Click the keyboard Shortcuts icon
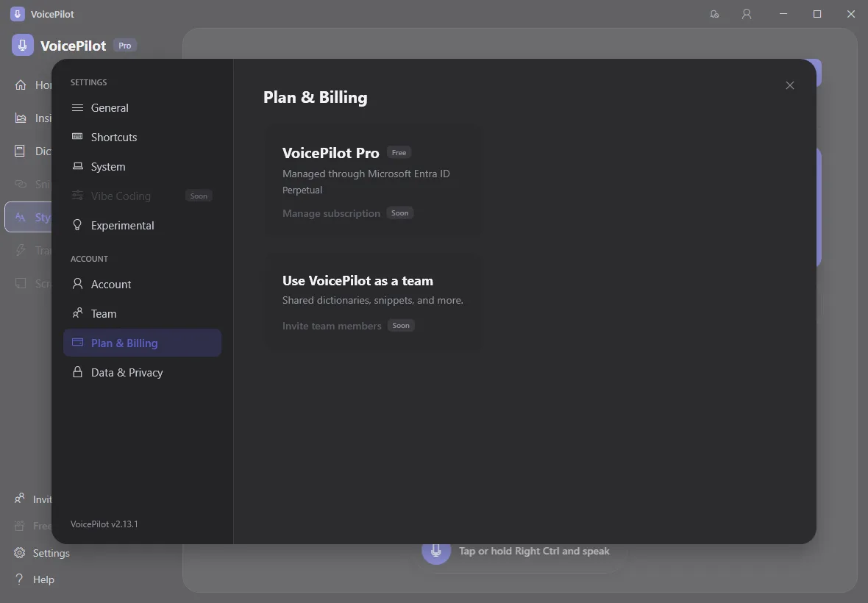The image size is (868, 603). 77,137
